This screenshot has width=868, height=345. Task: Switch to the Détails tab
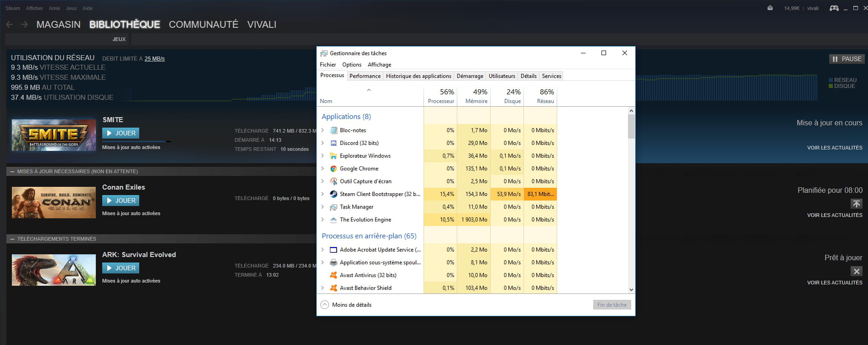(x=528, y=76)
